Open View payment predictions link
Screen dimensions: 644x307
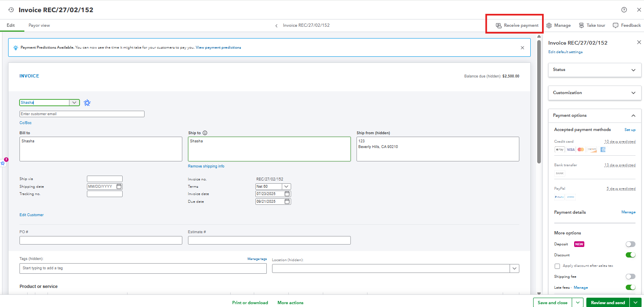[x=218, y=47]
